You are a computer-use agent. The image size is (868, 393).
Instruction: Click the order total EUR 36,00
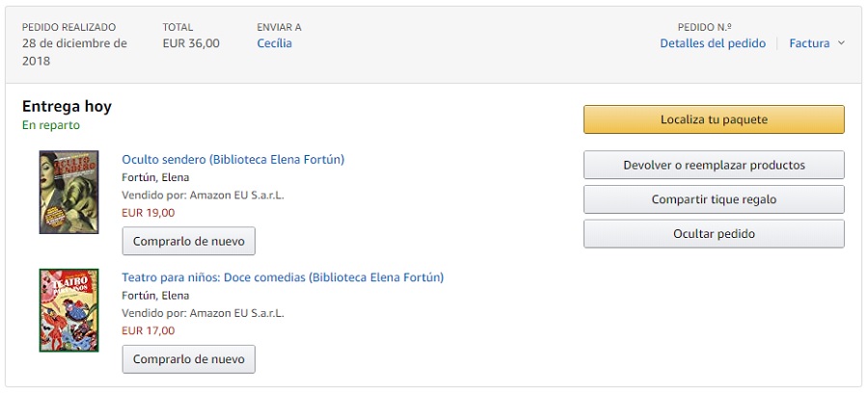coord(191,43)
